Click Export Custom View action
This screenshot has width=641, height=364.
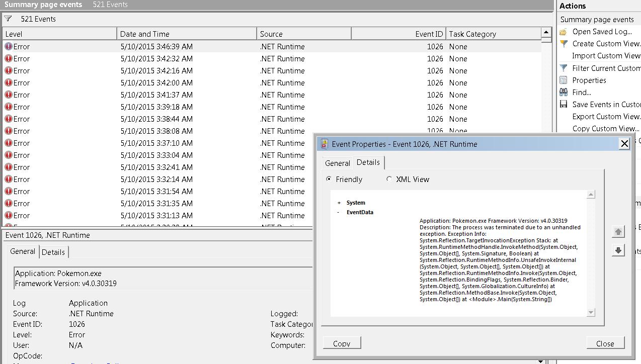tap(606, 117)
